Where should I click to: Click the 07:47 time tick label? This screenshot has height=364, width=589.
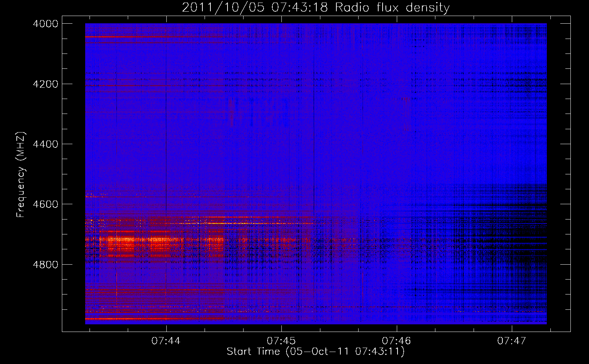point(512,341)
